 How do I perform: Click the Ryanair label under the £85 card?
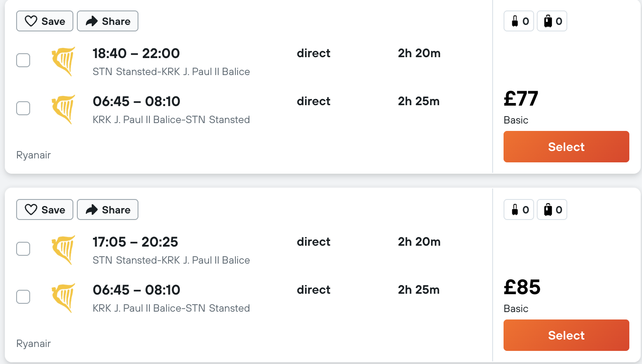pos(34,343)
